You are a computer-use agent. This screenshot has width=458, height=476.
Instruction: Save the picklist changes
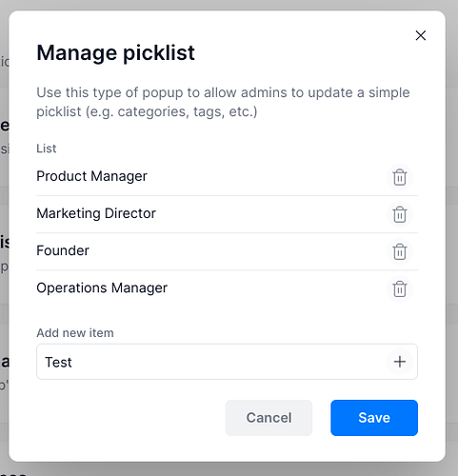point(374,418)
